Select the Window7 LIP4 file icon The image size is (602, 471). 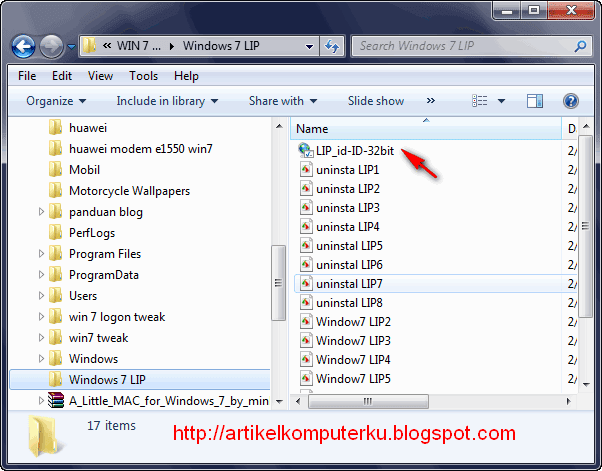[x=306, y=359]
